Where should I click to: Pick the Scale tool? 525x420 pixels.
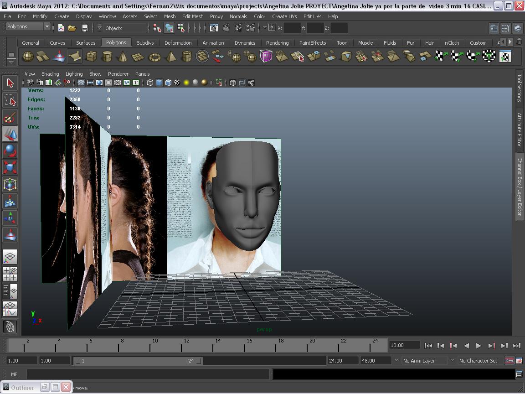pos(10,167)
